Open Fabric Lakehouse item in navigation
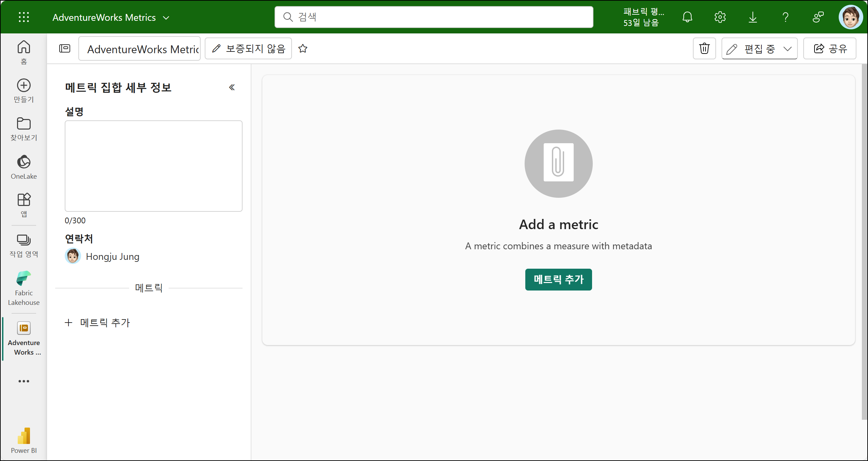 (24, 288)
